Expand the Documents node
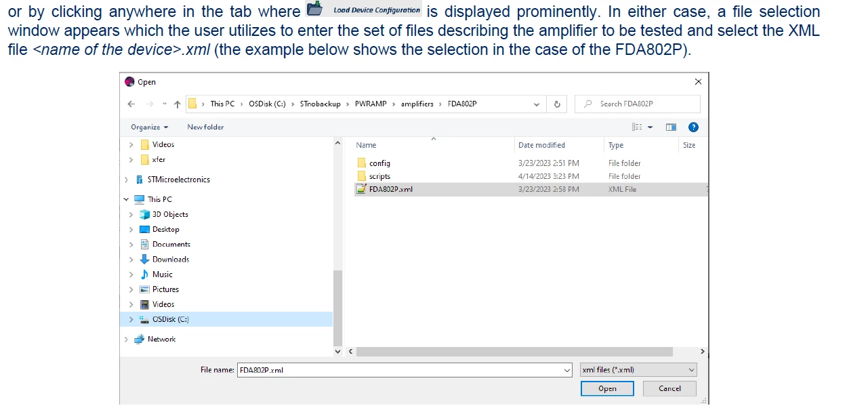This screenshot has height=410, width=868. 131,244
